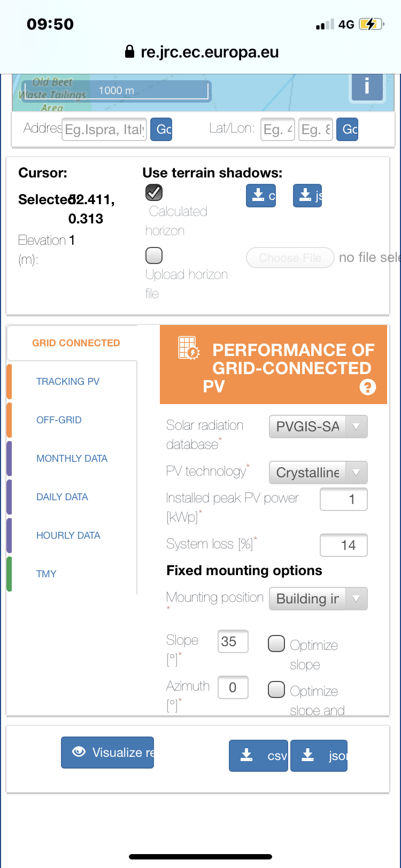
Task: Expand the PV technology dropdown
Action: pyautogui.click(x=318, y=472)
